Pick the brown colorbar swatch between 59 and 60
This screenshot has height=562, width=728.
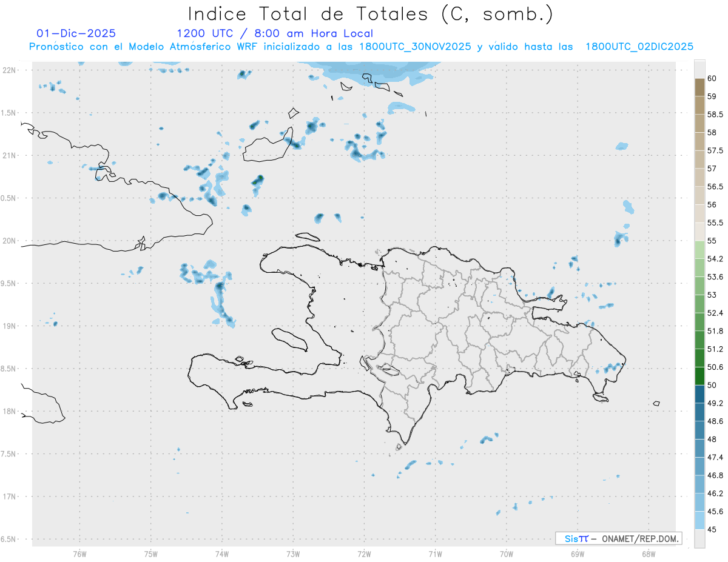(699, 87)
